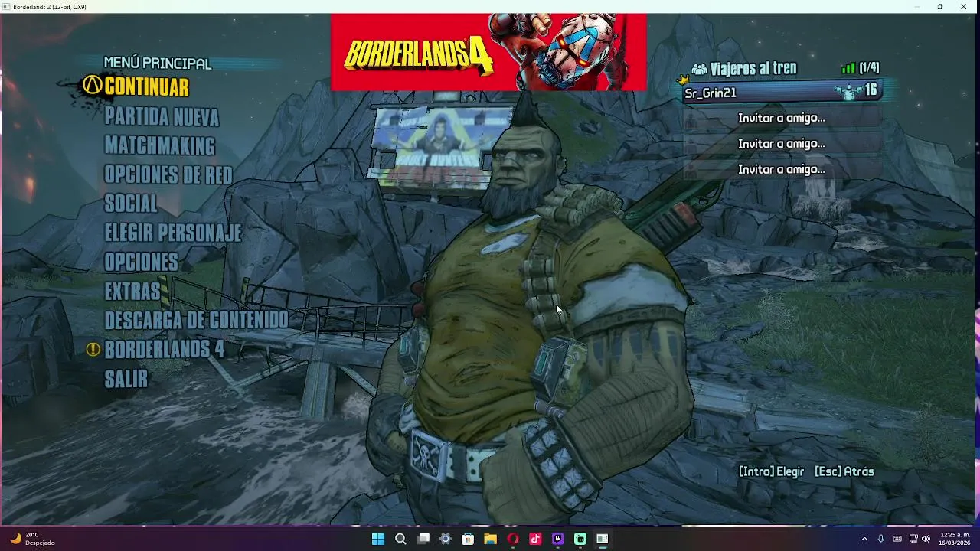Click the green connection bars icon
This screenshot has height=551, width=980.
848,68
